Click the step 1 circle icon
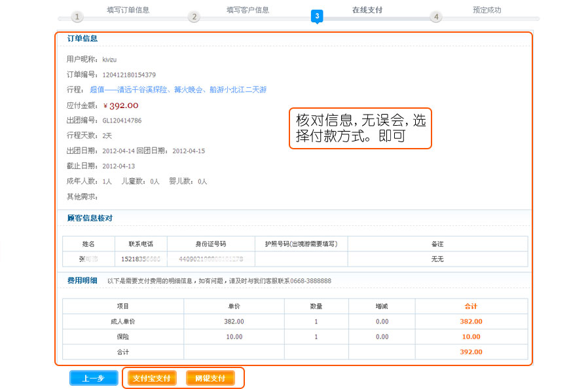 point(77,17)
